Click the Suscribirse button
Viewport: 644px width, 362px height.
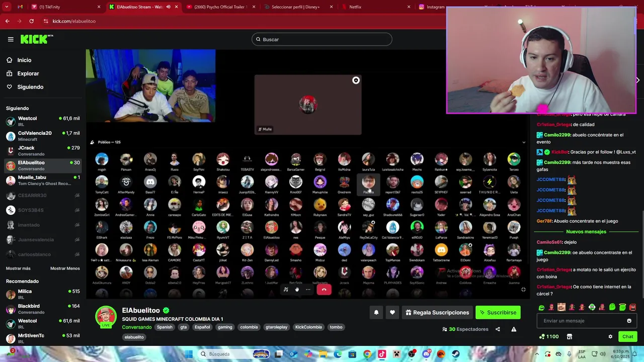[498, 312]
